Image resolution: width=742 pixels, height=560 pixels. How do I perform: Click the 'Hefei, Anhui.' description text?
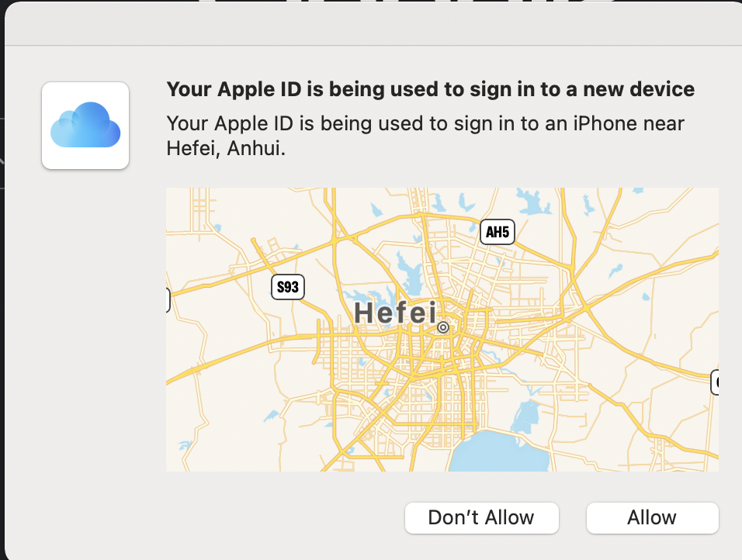coord(226,148)
